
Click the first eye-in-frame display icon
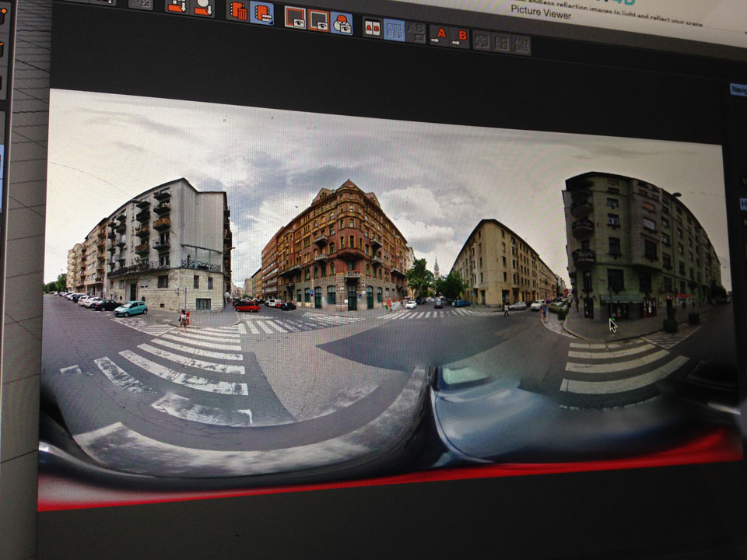(x=295, y=17)
